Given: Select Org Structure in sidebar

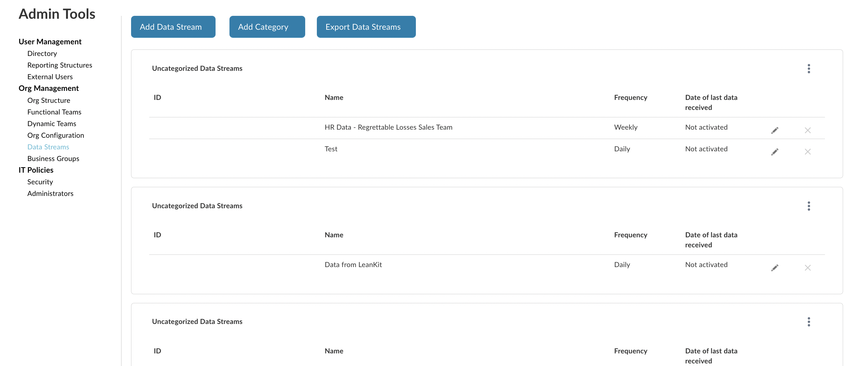Looking at the screenshot, I should coord(49,100).
